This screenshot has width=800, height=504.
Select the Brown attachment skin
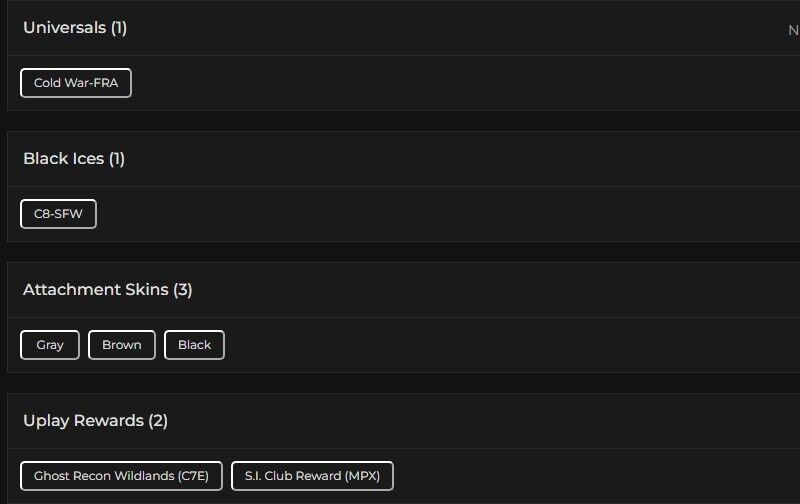coord(122,345)
